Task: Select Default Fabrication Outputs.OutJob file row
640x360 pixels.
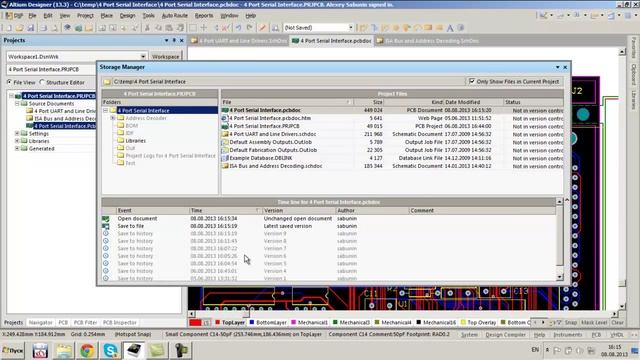Action: coord(392,150)
